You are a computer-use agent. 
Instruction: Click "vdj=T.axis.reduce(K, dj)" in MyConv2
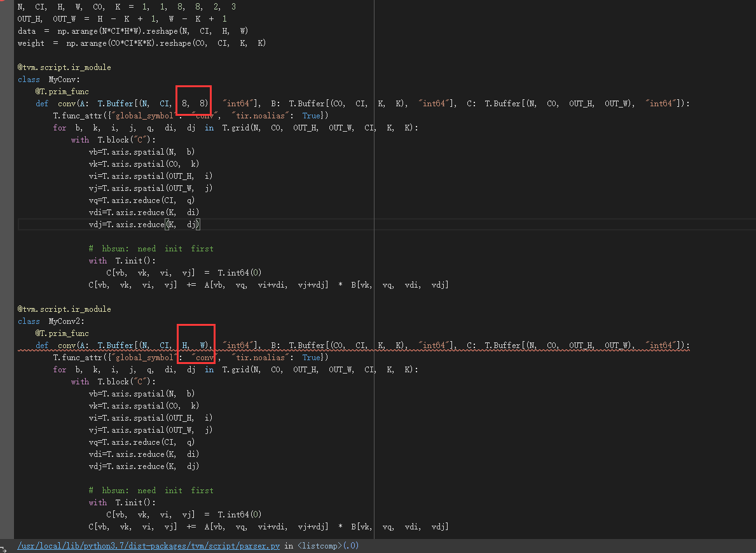pyautogui.click(x=144, y=466)
